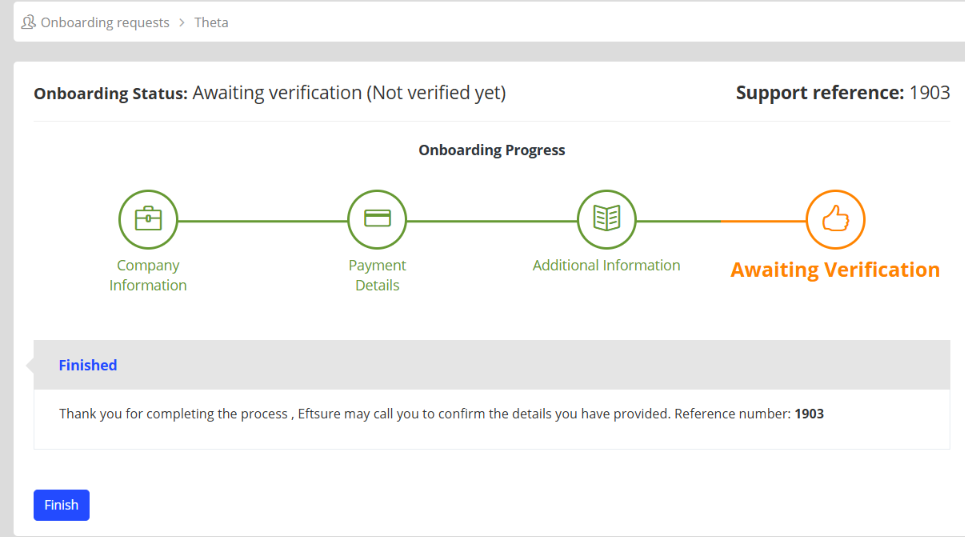Click the users icon beside Onboarding requests
This screenshot has width=965, height=537.
tap(28, 23)
